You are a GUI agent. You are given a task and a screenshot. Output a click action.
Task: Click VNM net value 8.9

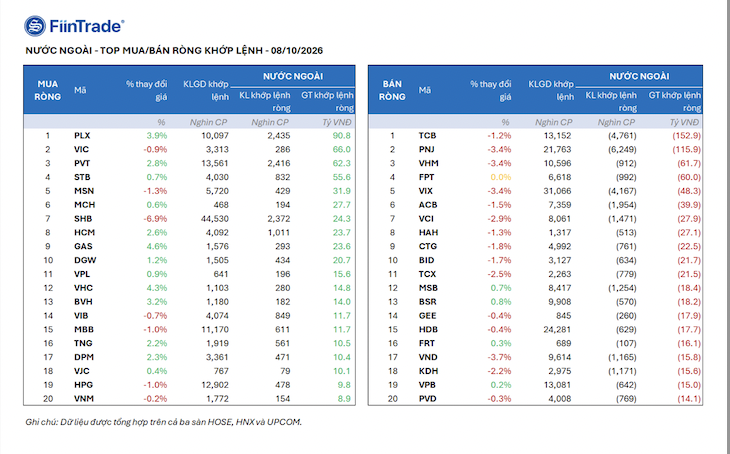point(344,399)
